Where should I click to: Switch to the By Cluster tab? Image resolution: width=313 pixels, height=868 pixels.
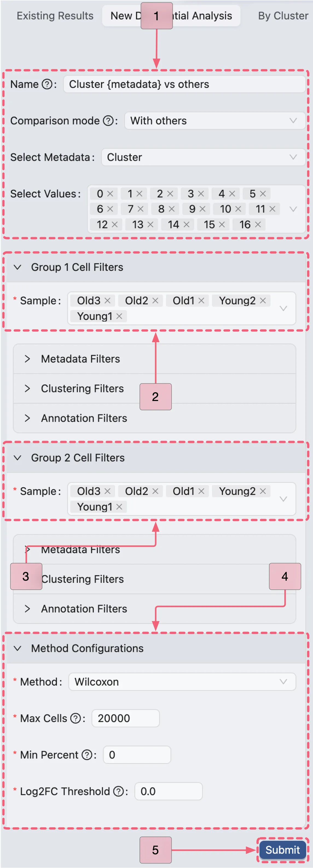point(283,16)
